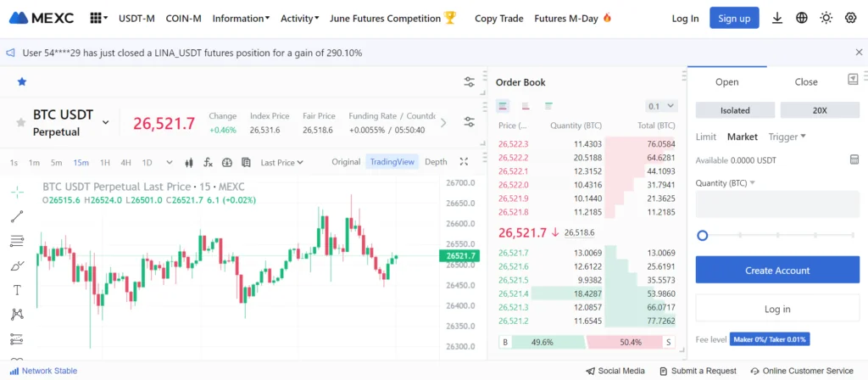868x380 pixels.
Task: Open the settings gear icon
Action: tap(851, 19)
